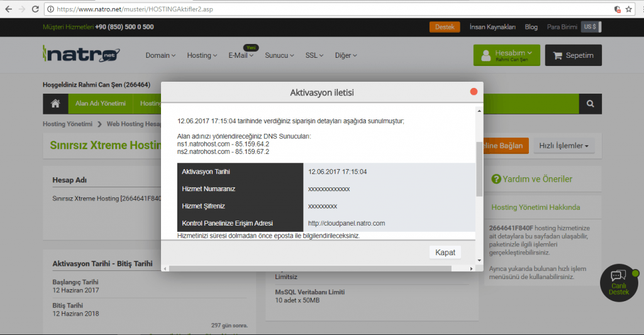The width and height of the screenshot is (644, 335).
Task: Toggle the US $ currency switch
Action: 591,26
